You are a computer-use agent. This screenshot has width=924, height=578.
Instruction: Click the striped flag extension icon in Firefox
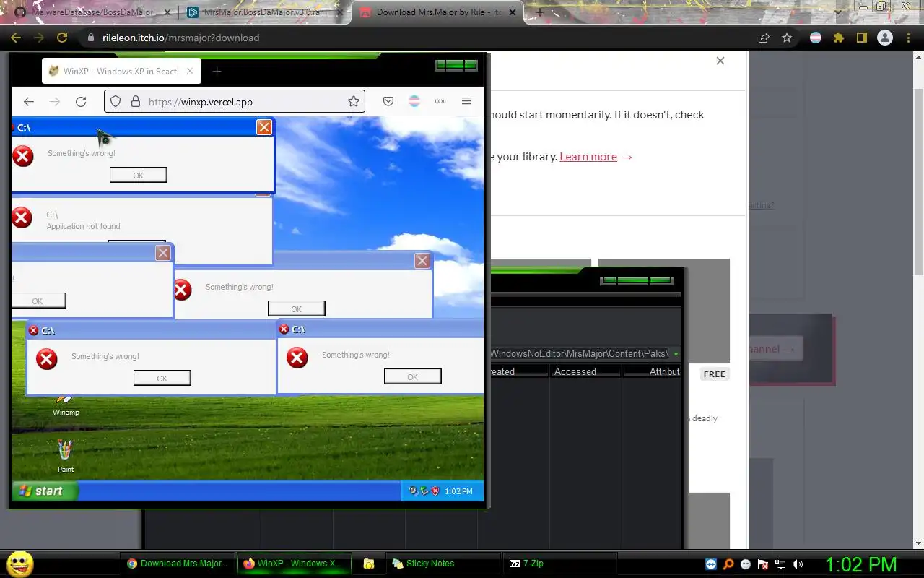[414, 102]
